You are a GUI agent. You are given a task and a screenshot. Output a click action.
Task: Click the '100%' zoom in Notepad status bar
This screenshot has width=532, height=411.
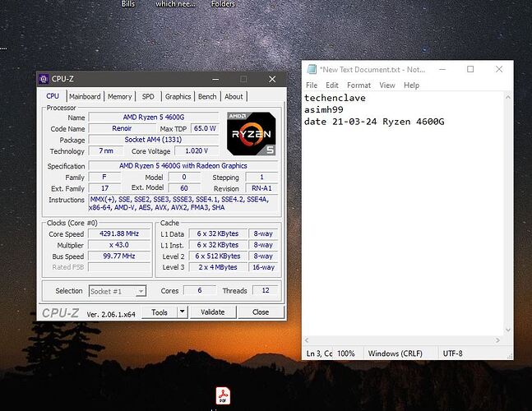pyautogui.click(x=345, y=353)
